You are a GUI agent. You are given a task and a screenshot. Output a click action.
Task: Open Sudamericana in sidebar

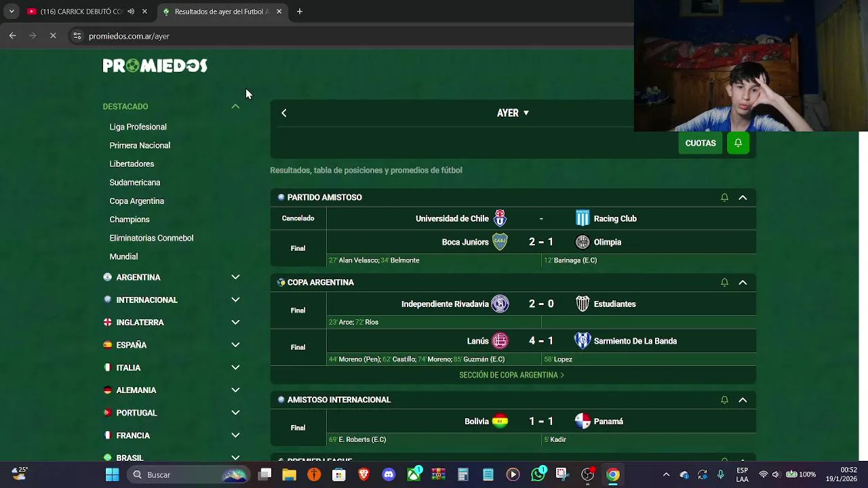pyautogui.click(x=135, y=182)
